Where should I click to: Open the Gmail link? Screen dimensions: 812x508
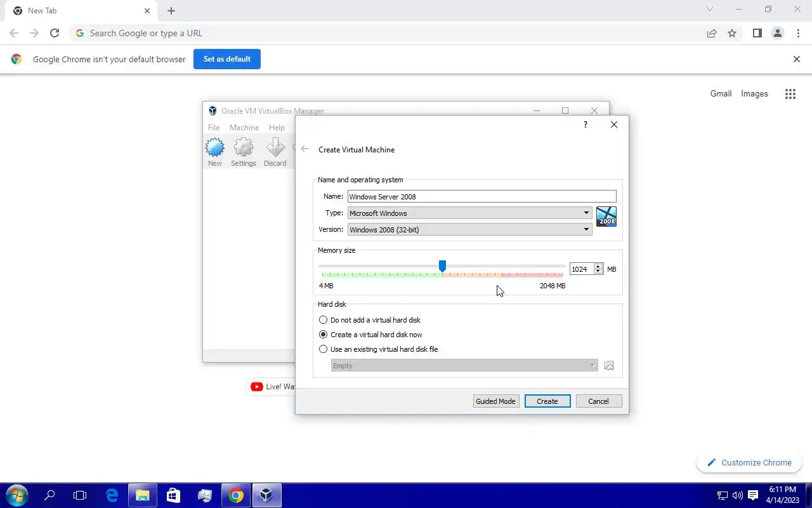(721, 93)
